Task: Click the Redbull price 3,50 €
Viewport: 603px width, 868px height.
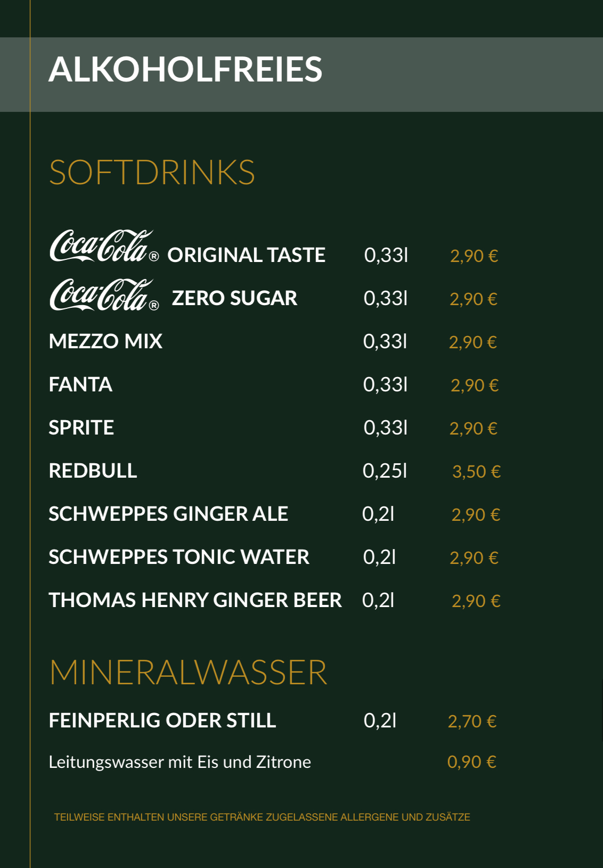Action: (x=476, y=472)
